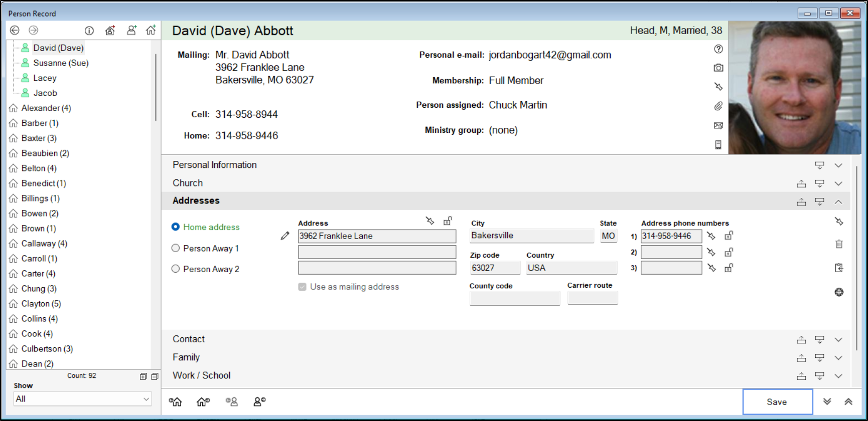Select the Person Away 1 radio button
The height and width of the screenshot is (421, 868).
click(176, 248)
